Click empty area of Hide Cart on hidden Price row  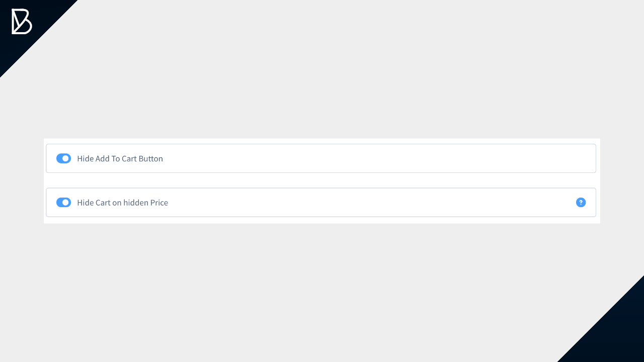tap(352, 203)
